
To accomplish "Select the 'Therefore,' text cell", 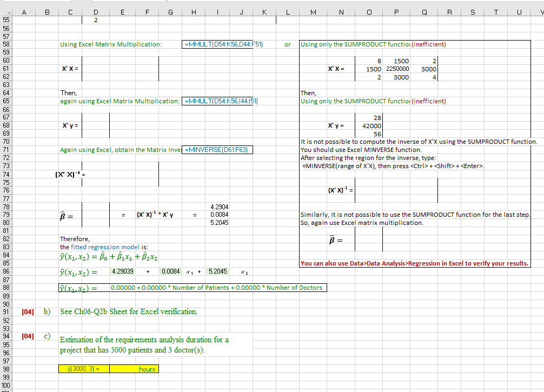I will tap(75, 239).
